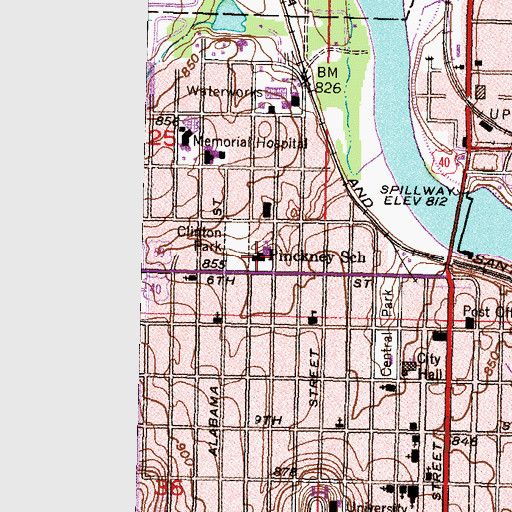Click the Clinton Park label
512x512 pixels.
[200, 239]
